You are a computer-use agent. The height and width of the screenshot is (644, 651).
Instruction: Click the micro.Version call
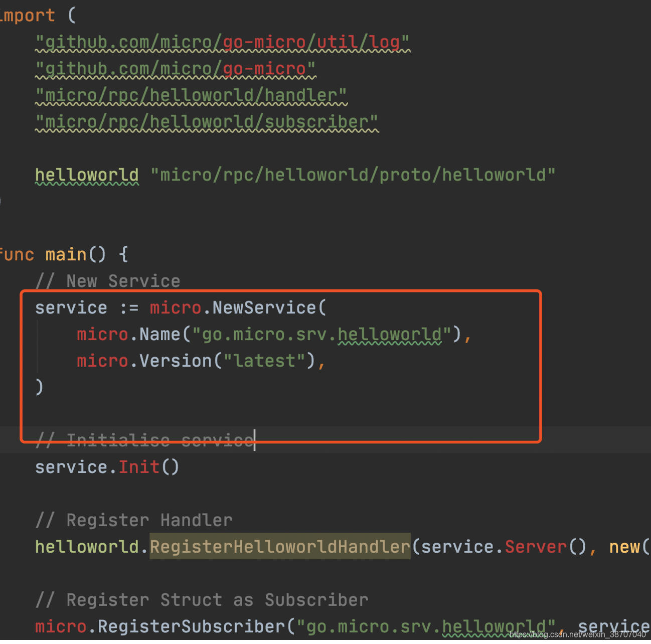[x=144, y=361]
